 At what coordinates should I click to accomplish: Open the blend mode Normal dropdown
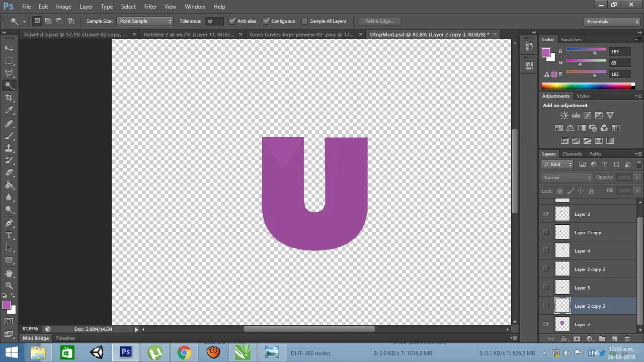[x=568, y=177]
